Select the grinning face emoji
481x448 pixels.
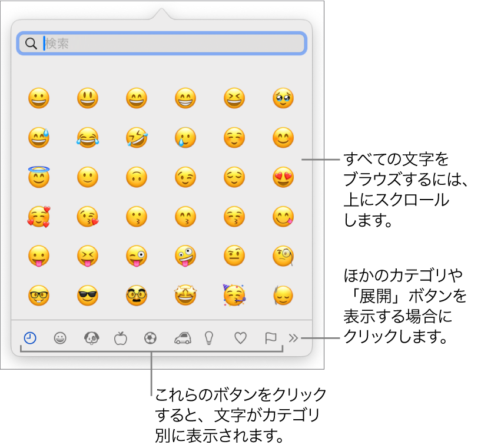click(x=39, y=98)
